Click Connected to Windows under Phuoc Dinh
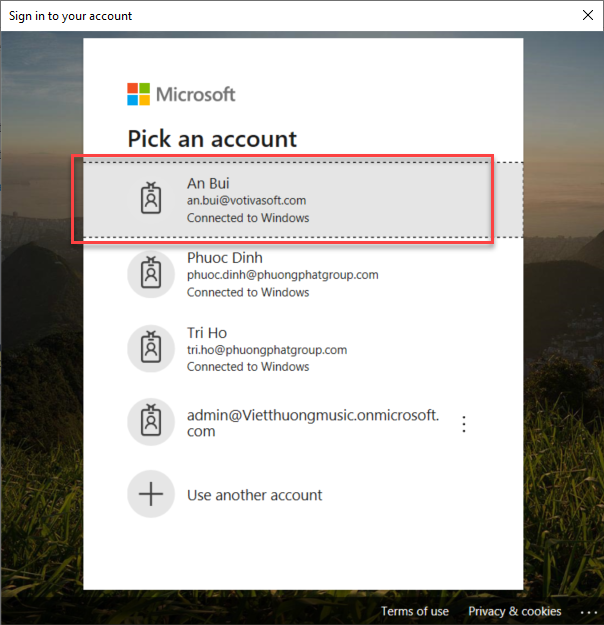The image size is (604, 625). 248,293
